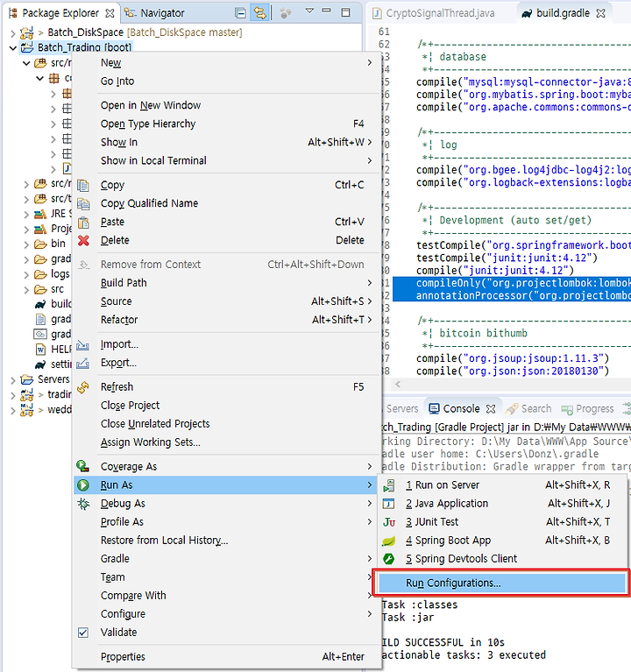631x672 pixels.
Task: Click Coverage As icon
Action: (82, 466)
